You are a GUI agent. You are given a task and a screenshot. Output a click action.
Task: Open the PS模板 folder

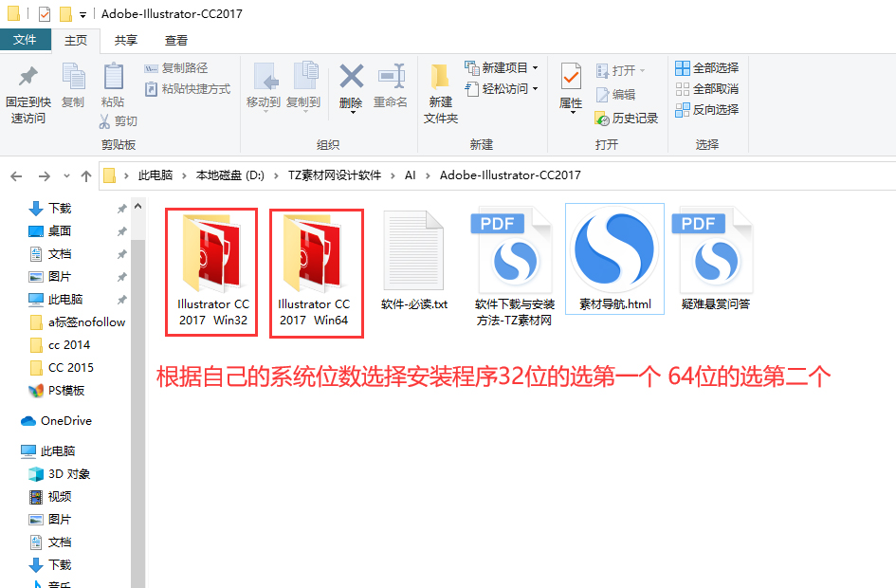57,391
